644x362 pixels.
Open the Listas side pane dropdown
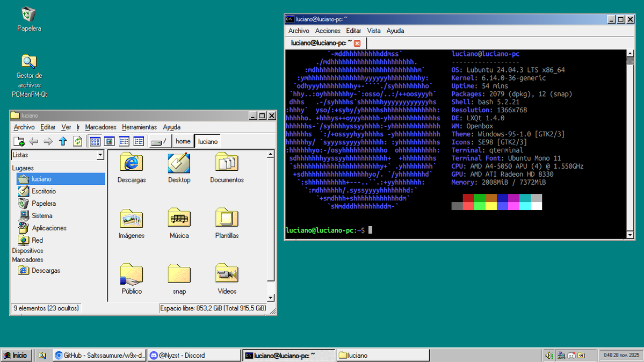point(100,155)
